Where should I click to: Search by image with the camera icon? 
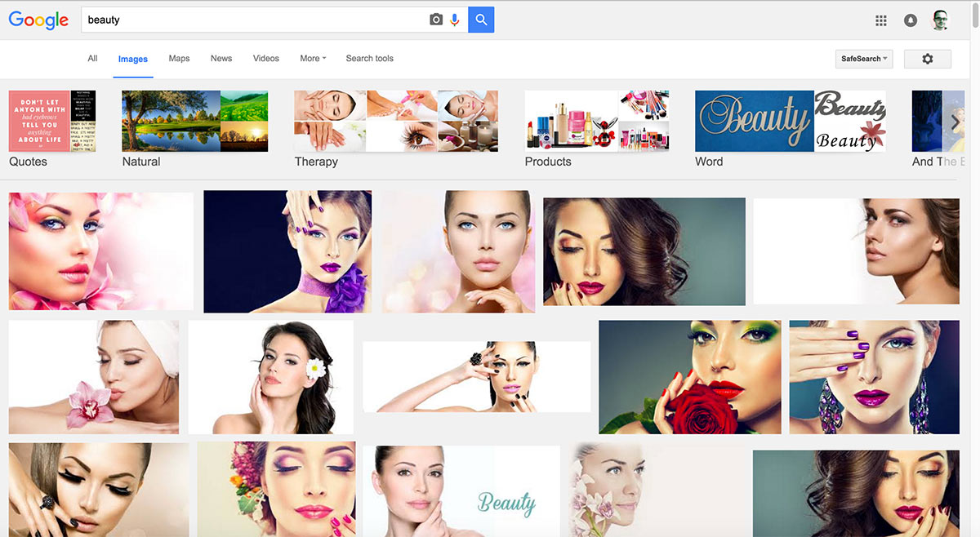click(436, 20)
